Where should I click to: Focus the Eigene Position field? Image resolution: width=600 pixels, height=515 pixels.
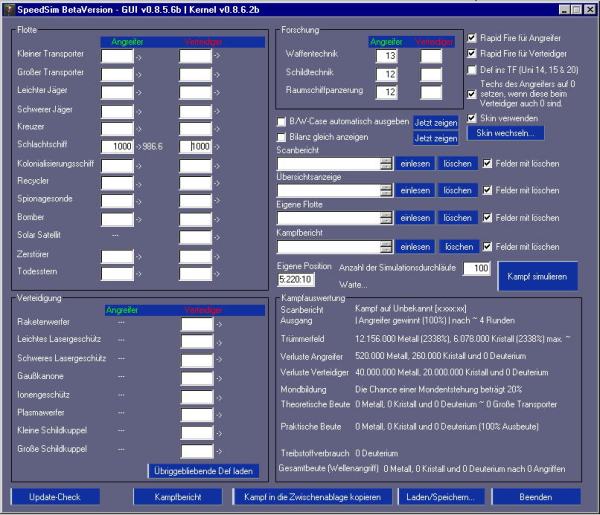coord(296,280)
